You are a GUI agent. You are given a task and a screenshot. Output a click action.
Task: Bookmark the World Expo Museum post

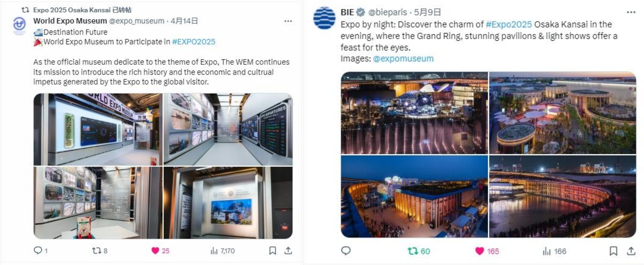coord(273,250)
